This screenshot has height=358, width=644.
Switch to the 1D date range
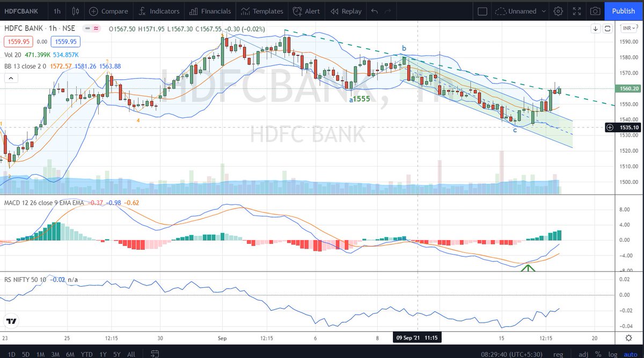point(11,354)
